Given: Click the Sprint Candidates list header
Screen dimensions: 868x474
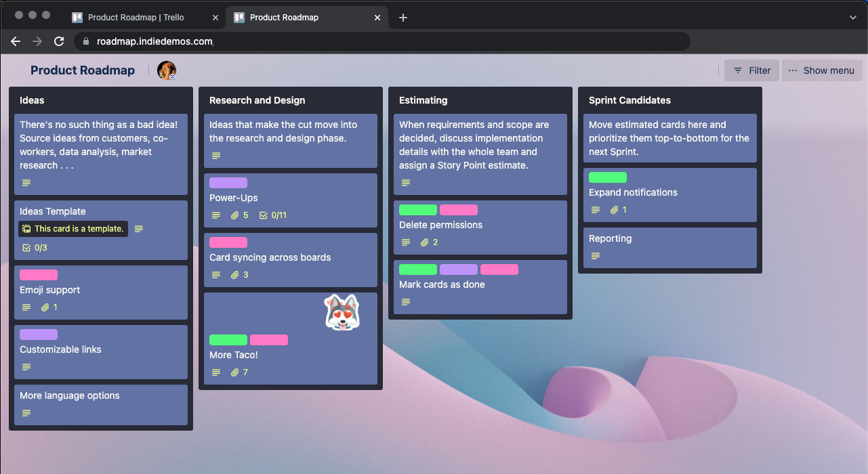Looking at the screenshot, I should (x=630, y=100).
